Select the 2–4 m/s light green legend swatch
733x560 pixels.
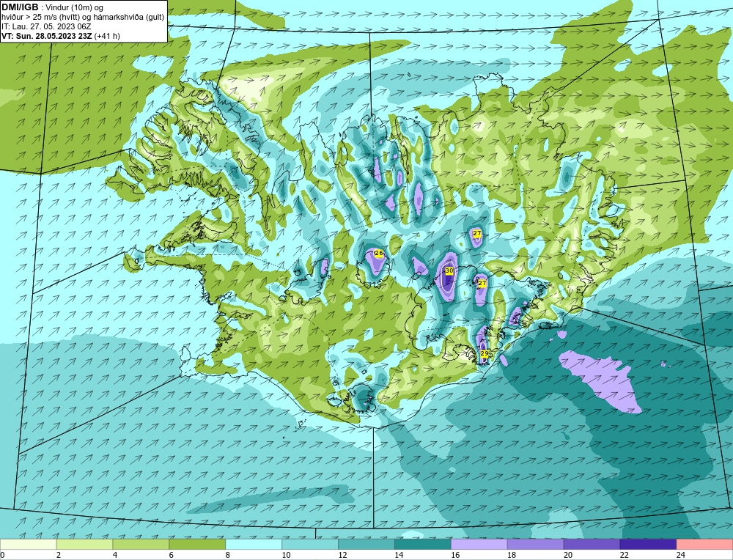(84, 544)
